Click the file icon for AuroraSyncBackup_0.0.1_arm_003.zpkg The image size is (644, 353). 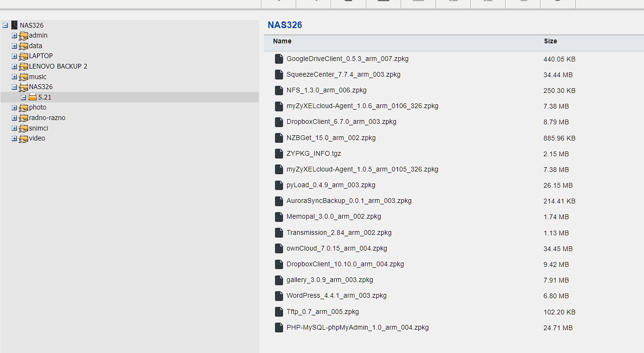[279, 201]
